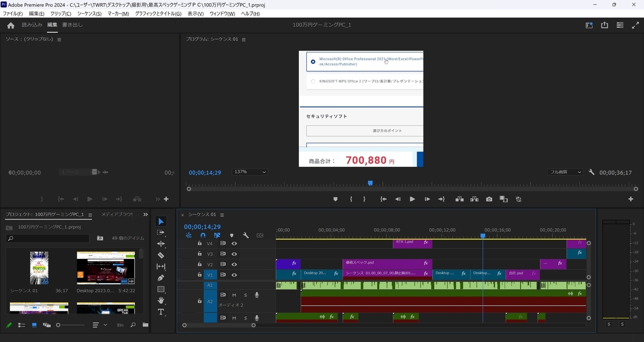
Task: Open the playback resolution dropdown
Action: click(x=565, y=172)
